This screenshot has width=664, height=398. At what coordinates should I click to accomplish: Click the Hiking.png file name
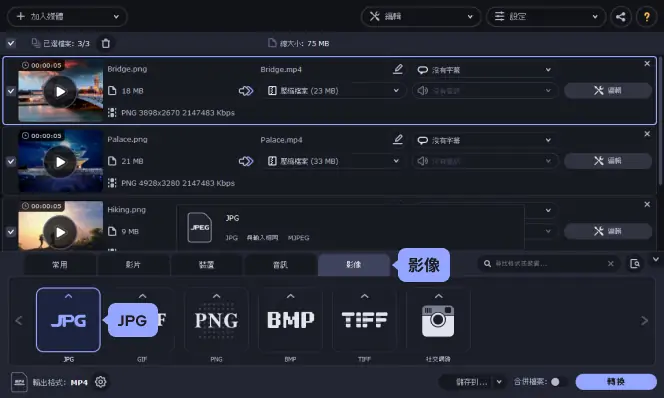(x=127, y=210)
